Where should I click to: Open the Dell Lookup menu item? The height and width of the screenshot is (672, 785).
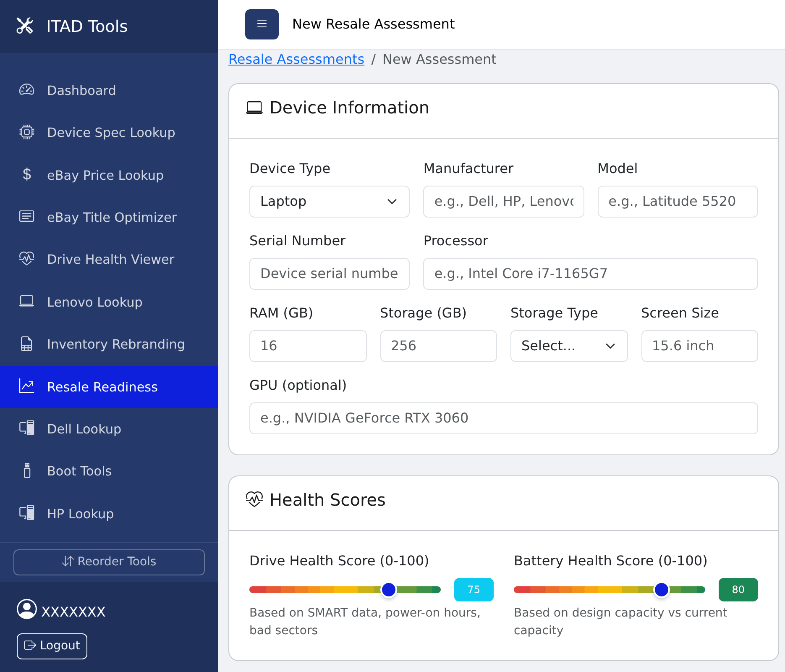coord(109,429)
